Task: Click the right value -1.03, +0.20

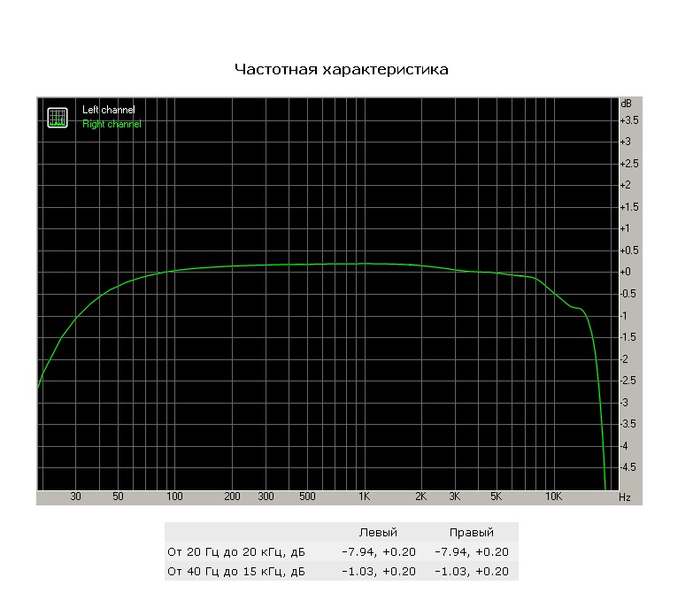Action: tap(472, 572)
